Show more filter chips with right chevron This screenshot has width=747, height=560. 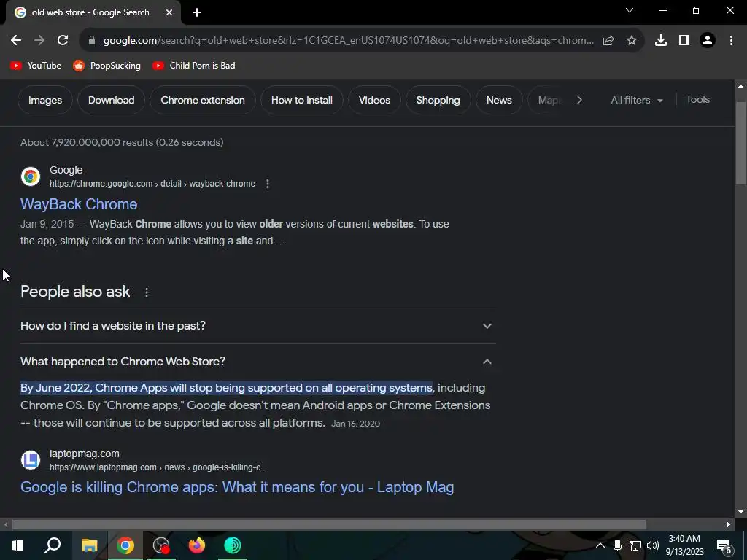coord(579,100)
